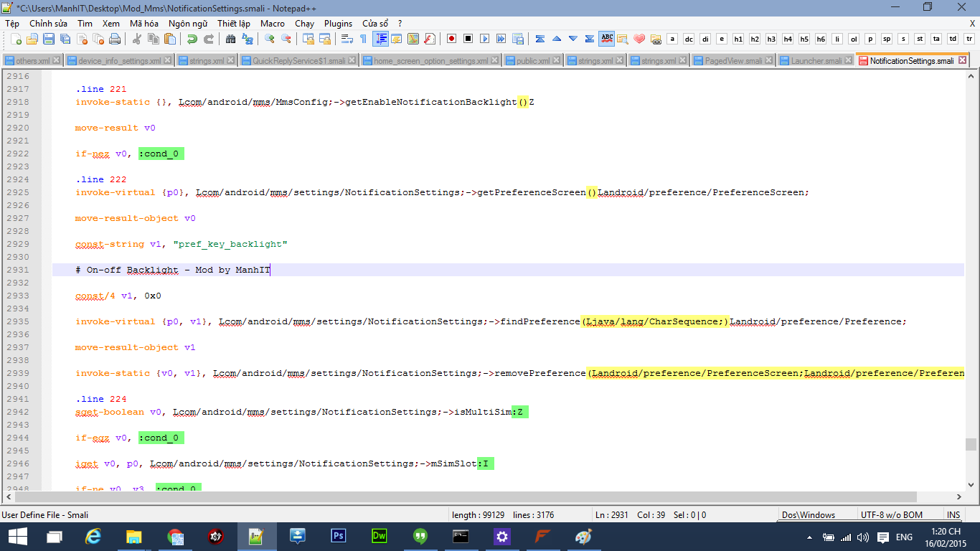This screenshot has height=551, width=980.
Task: Toggle show all characters pilcrow icon
Action: 363,39
